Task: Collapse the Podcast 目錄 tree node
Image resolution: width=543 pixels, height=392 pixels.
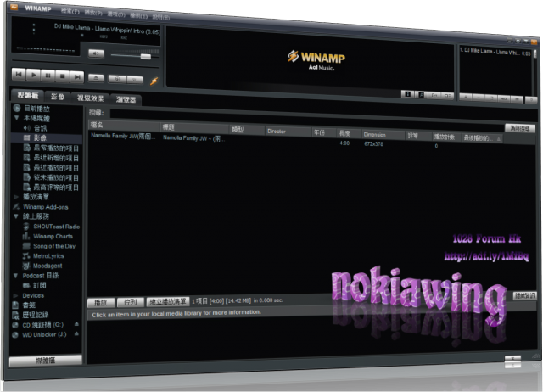Action: point(15,276)
